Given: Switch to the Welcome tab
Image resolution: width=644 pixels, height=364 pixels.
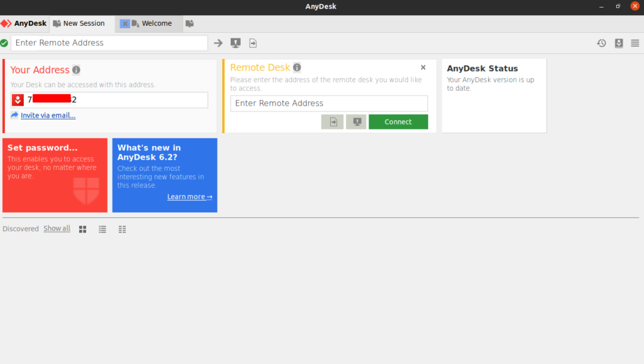Looking at the screenshot, I should [157, 23].
